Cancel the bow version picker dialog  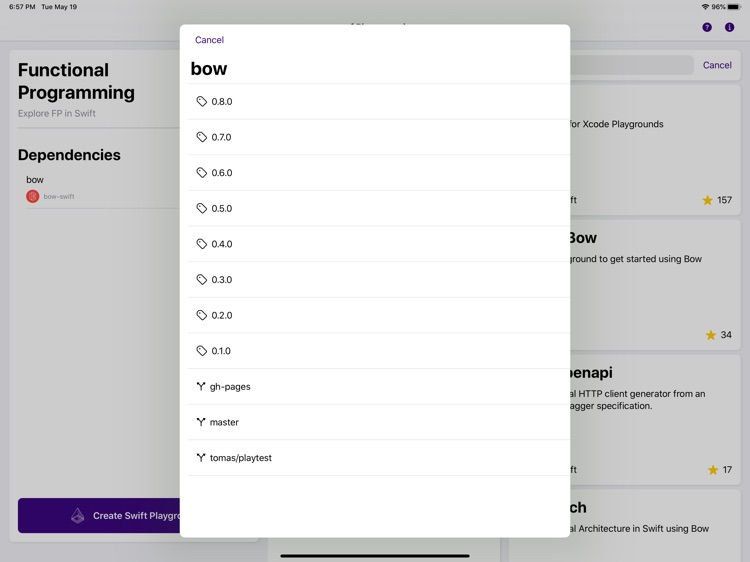(x=209, y=40)
